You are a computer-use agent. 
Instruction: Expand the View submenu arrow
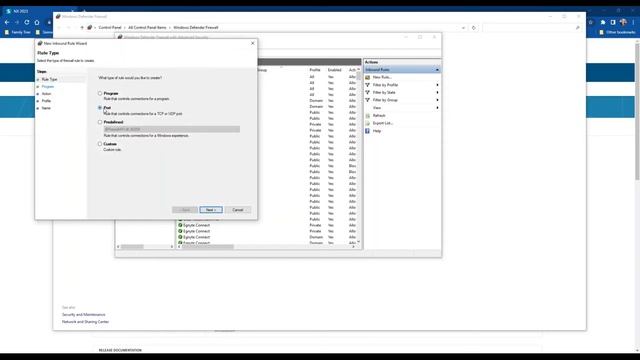coord(437,108)
